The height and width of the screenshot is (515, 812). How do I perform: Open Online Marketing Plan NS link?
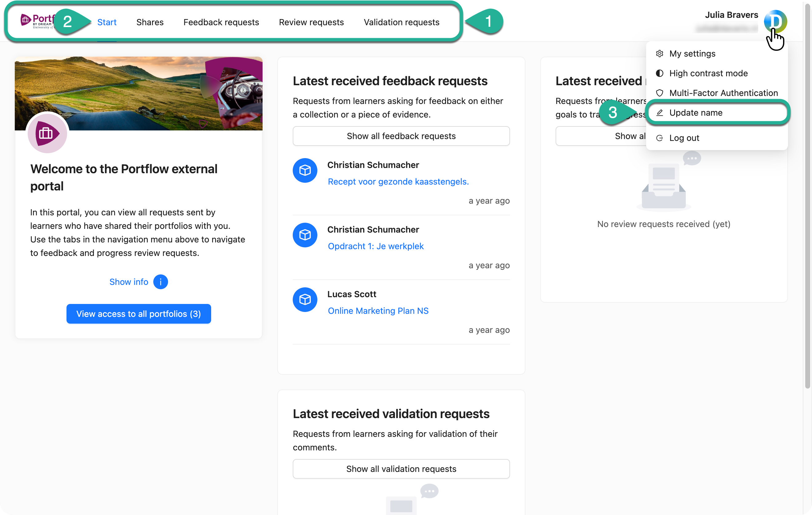click(x=378, y=311)
